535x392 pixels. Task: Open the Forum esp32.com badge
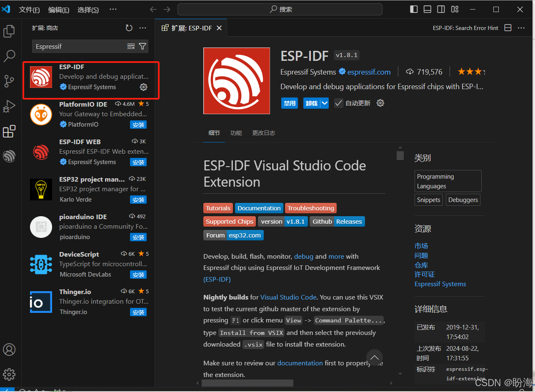tap(233, 235)
